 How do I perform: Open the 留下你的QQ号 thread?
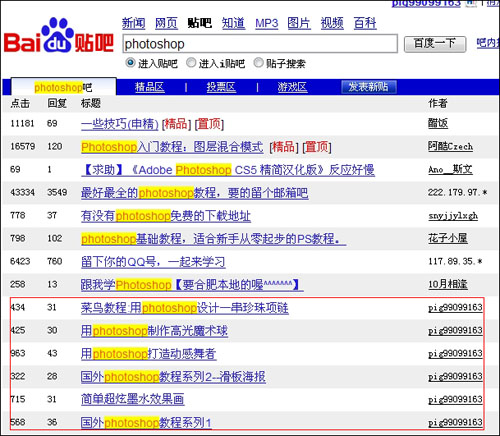click(x=153, y=262)
